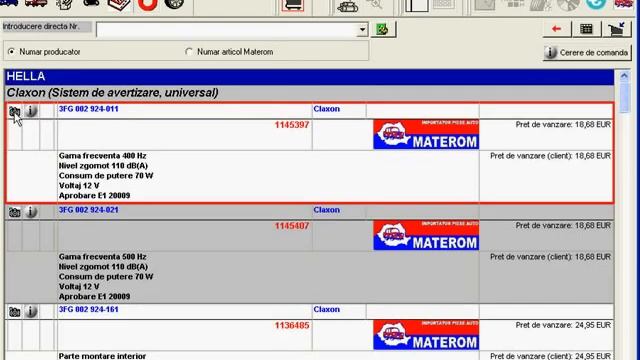
Task: Open picture icon for 3FG 002 924-161
Action: [14, 312]
